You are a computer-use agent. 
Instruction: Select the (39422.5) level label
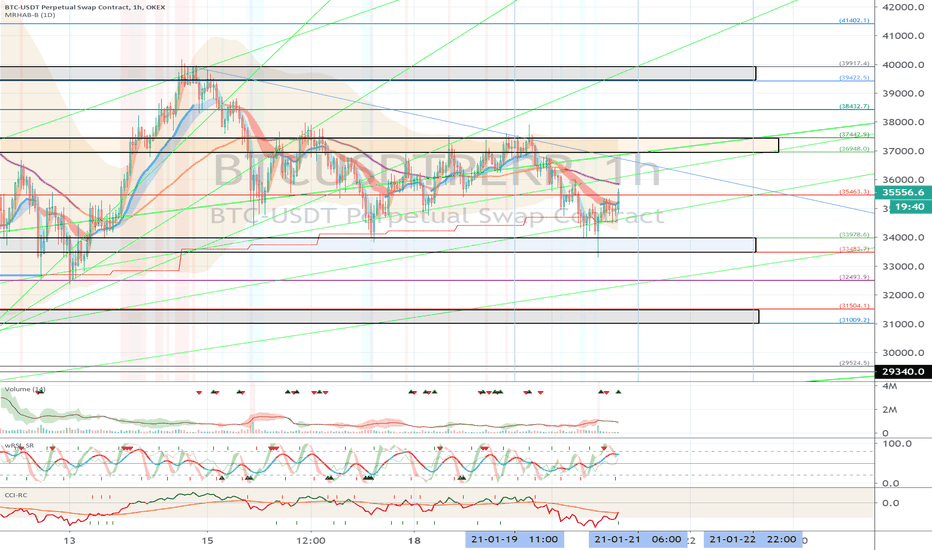coord(854,77)
